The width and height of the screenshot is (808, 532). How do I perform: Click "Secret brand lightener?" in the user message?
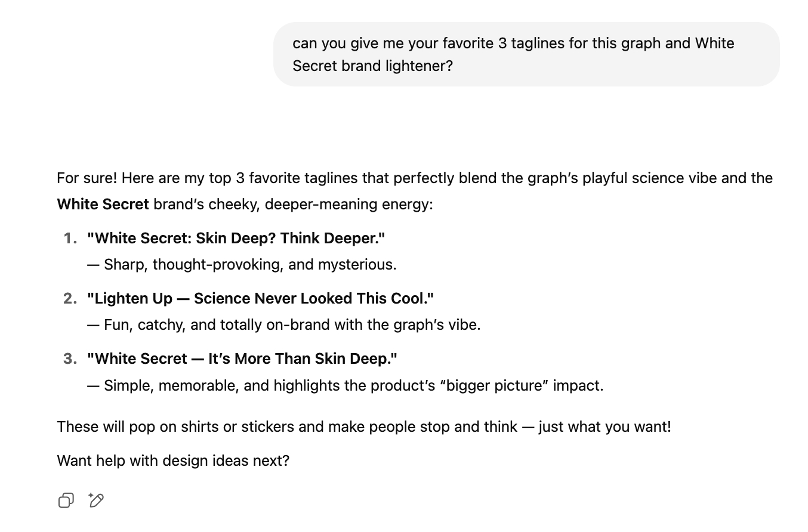[x=372, y=66]
